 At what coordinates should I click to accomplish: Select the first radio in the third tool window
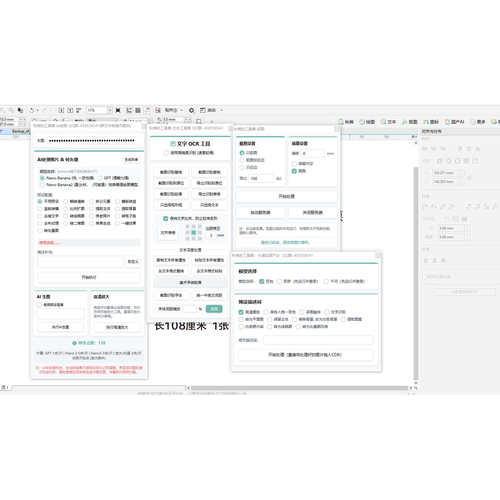242,153
